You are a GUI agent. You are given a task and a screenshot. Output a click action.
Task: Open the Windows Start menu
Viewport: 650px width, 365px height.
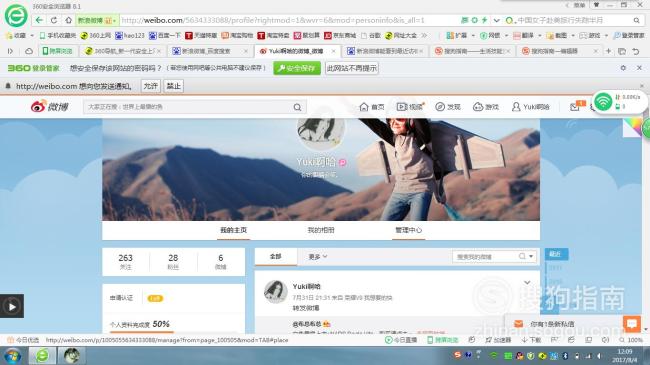[x=12, y=356]
